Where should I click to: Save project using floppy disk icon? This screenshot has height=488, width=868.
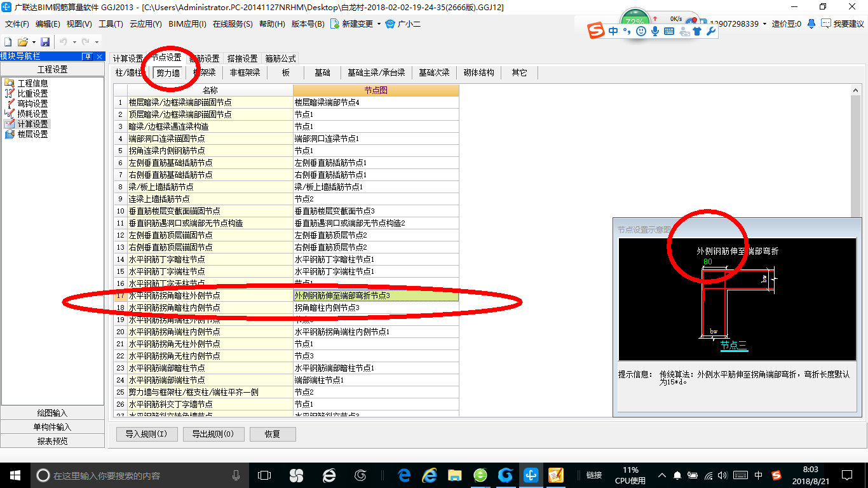click(45, 42)
